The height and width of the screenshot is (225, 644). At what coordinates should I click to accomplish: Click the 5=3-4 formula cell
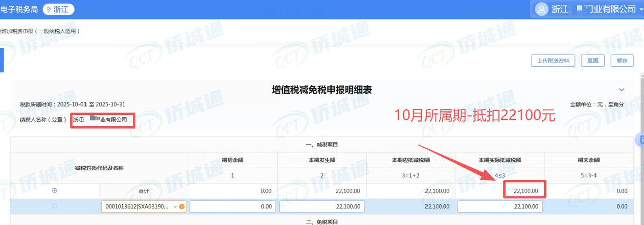click(x=589, y=175)
